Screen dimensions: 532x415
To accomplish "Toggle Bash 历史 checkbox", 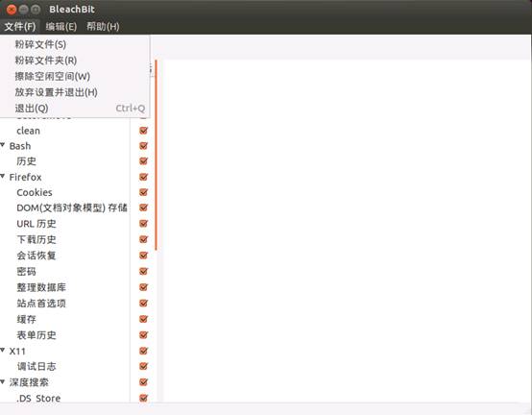I will coord(143,161).
